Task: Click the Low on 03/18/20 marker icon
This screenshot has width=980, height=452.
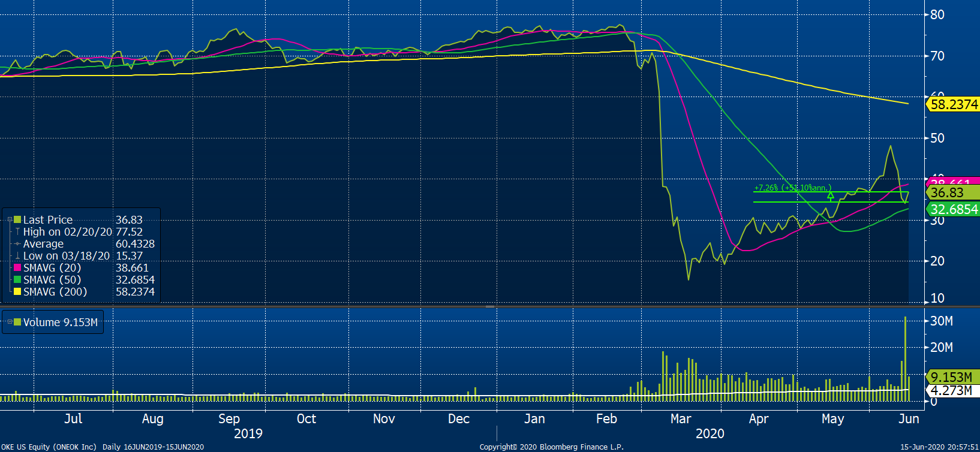Action: pos(17,256)
